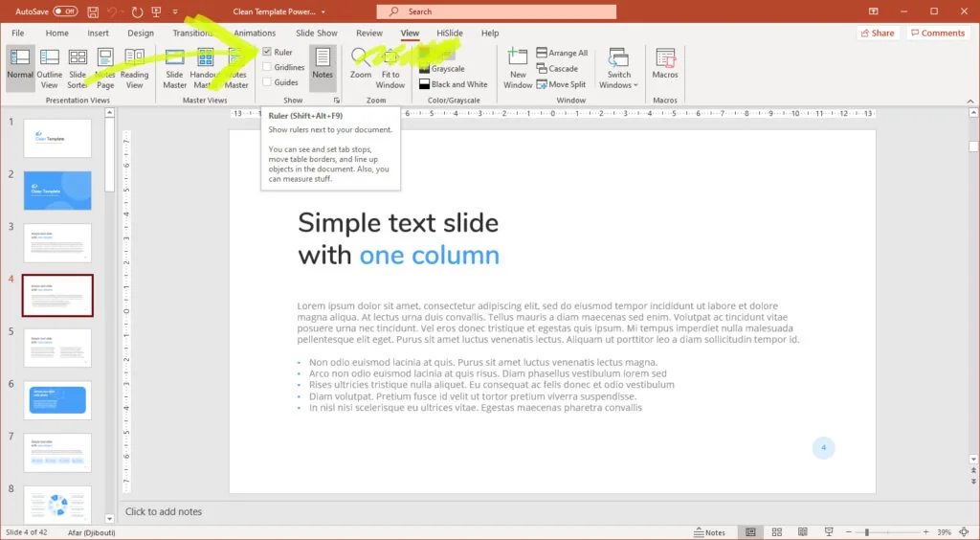Select slide 8 thumbnail
The width and height of the screenshot is (980, 540).
click(57, 505)
